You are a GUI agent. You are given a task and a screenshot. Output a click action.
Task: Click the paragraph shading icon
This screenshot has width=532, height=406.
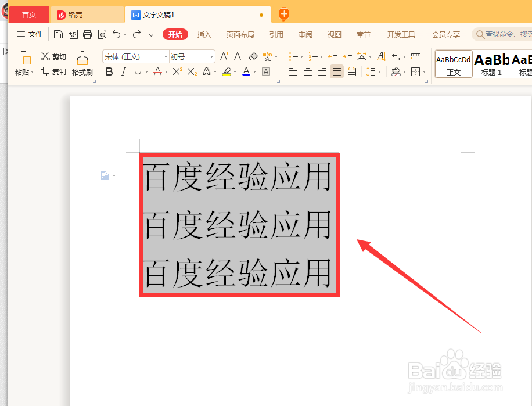[396, 71]
